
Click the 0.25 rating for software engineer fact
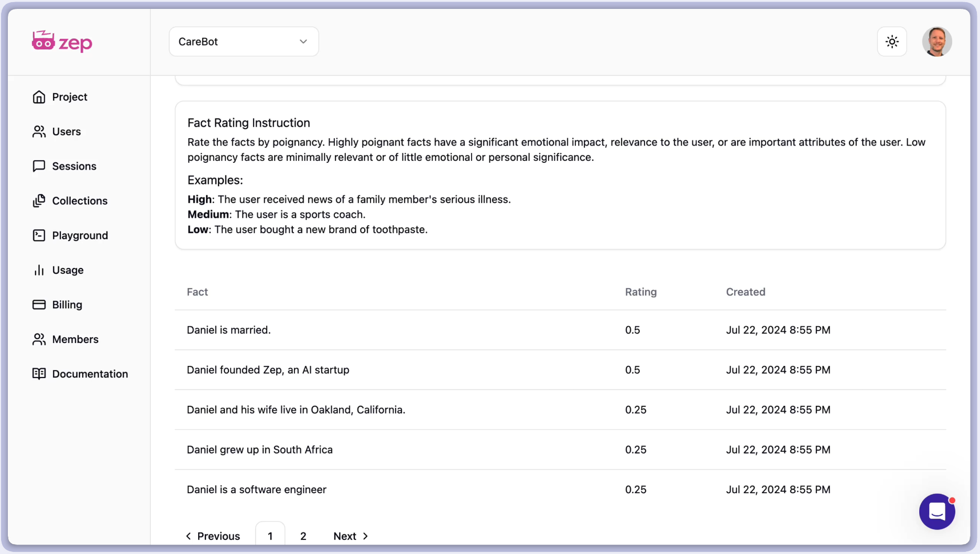636,489
